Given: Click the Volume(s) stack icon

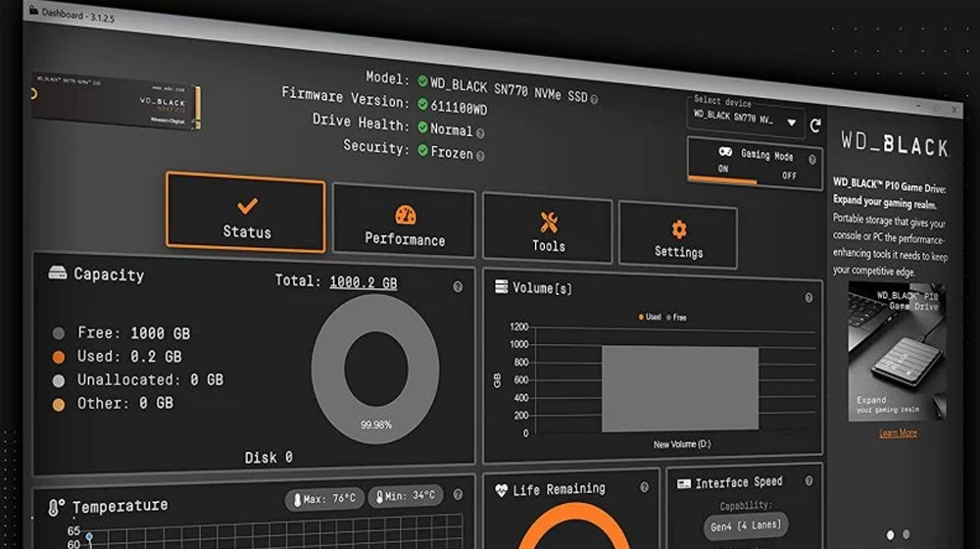Looking at the screenshot, I should coord(501,286).
